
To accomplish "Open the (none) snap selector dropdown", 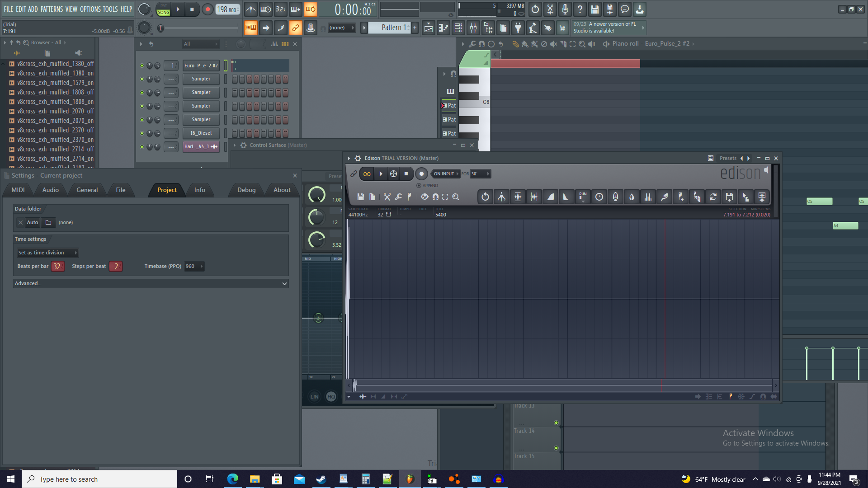I will click(341, 28).
